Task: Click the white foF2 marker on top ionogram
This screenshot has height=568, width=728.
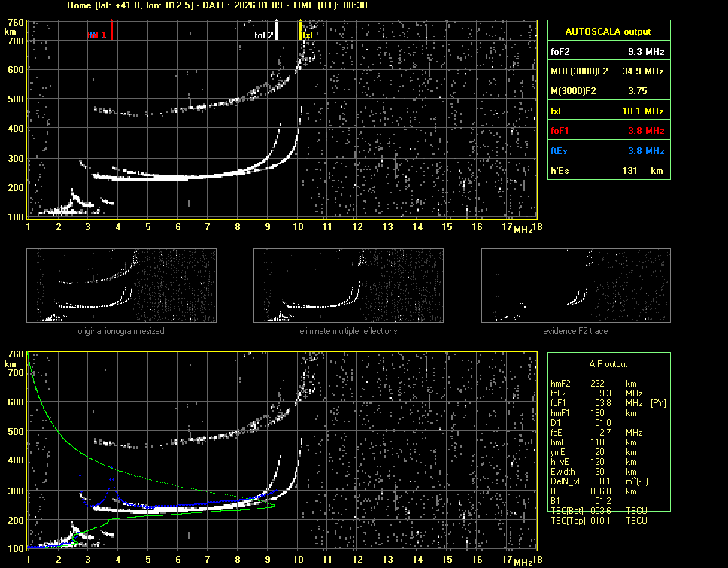Action: point(276,31)
